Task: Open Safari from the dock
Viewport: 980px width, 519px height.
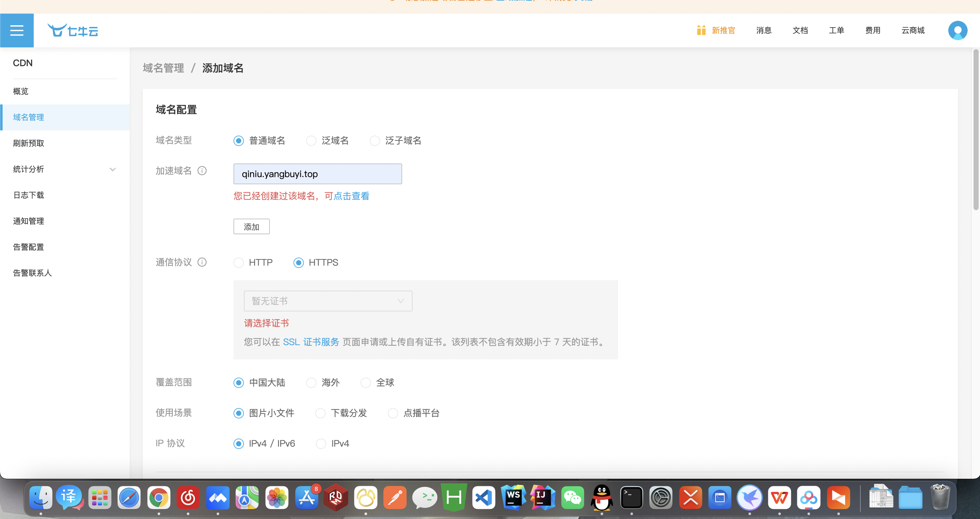Action: tap(129, 497)
